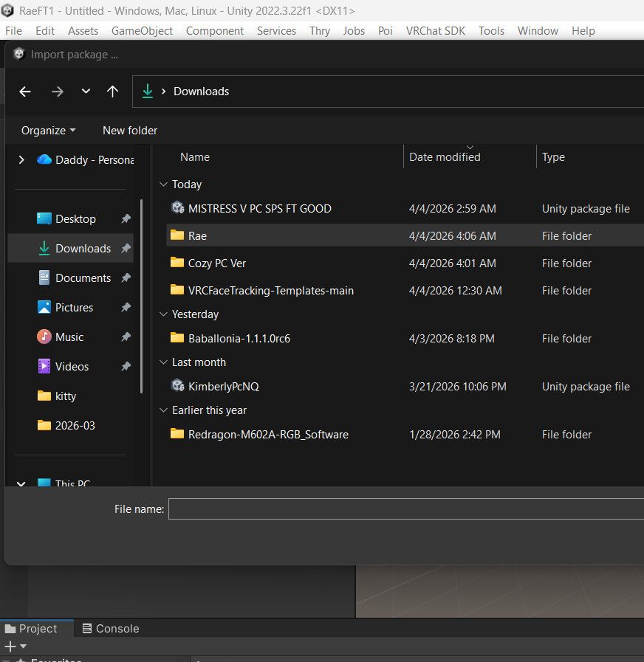Select Daddy - Personal OneDrive item
644x662 pixels.
pyautogui.click(x=84, y=159)
